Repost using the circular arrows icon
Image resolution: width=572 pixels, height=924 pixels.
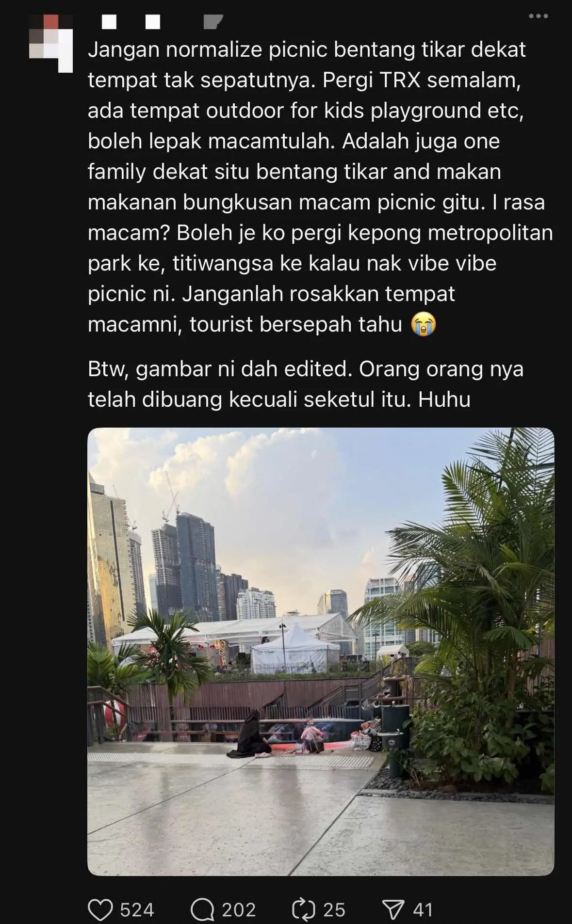tap(304, 910)
